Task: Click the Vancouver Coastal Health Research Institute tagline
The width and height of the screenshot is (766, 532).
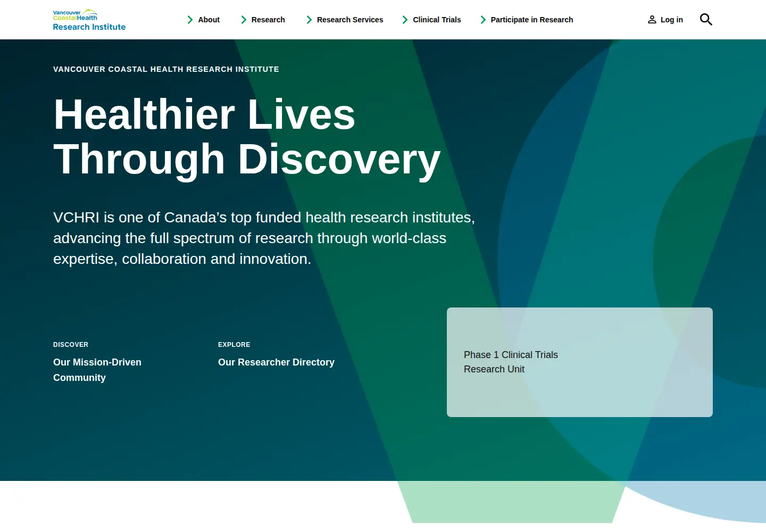Action: click(x=166, y=69)
